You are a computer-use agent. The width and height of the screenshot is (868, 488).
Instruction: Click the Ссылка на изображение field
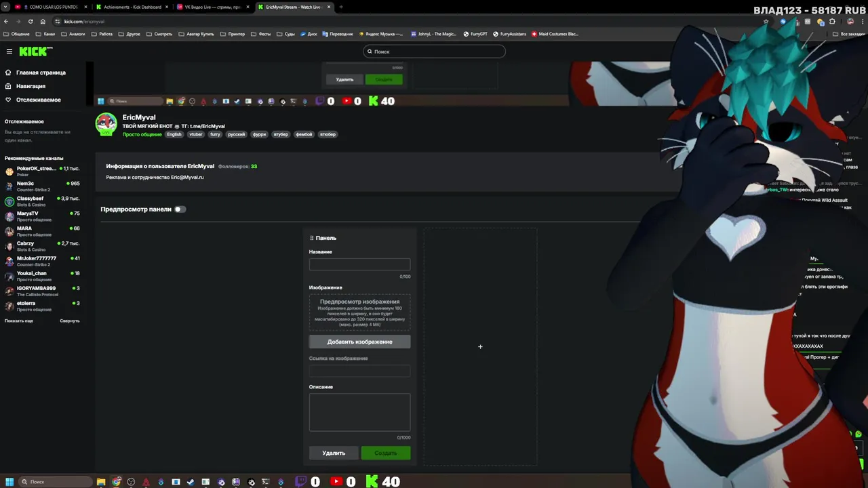click(359, 371)
